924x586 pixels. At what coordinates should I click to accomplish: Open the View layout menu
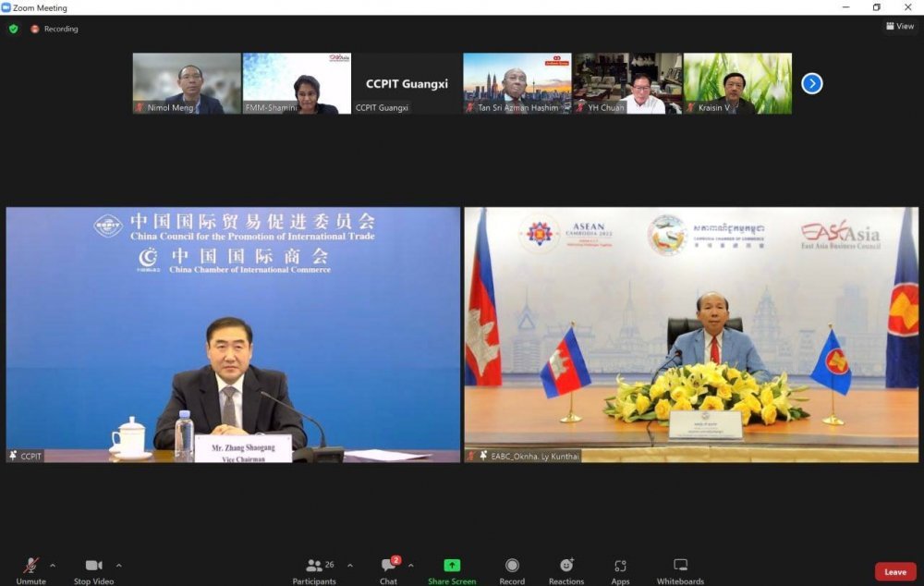[899, 26]
